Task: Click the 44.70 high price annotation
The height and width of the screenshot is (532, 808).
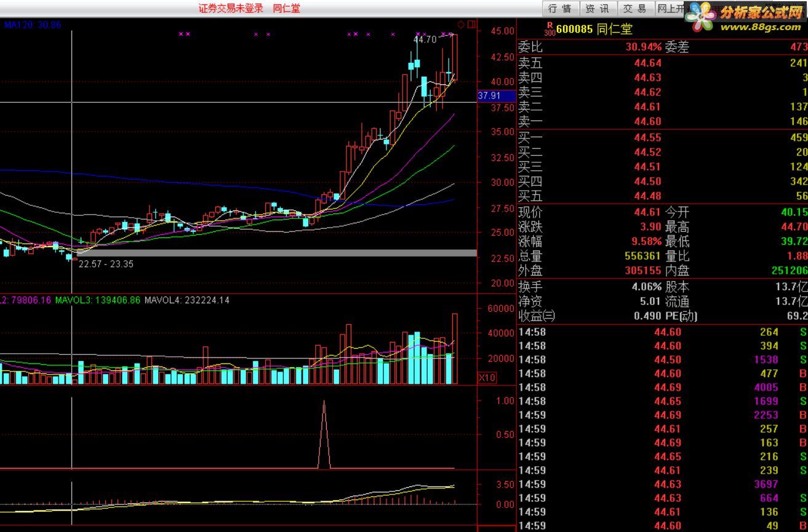Action: 425,39
